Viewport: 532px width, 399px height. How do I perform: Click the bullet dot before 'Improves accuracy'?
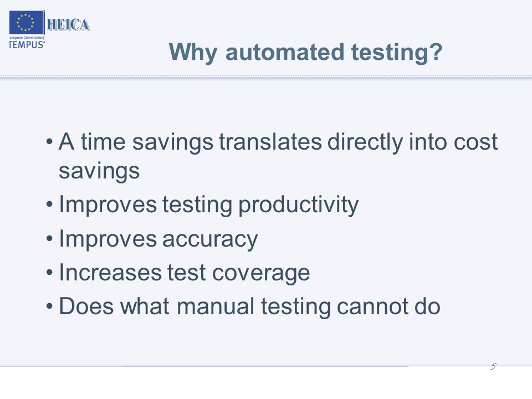pyautogui.click(x=49, y=239)
